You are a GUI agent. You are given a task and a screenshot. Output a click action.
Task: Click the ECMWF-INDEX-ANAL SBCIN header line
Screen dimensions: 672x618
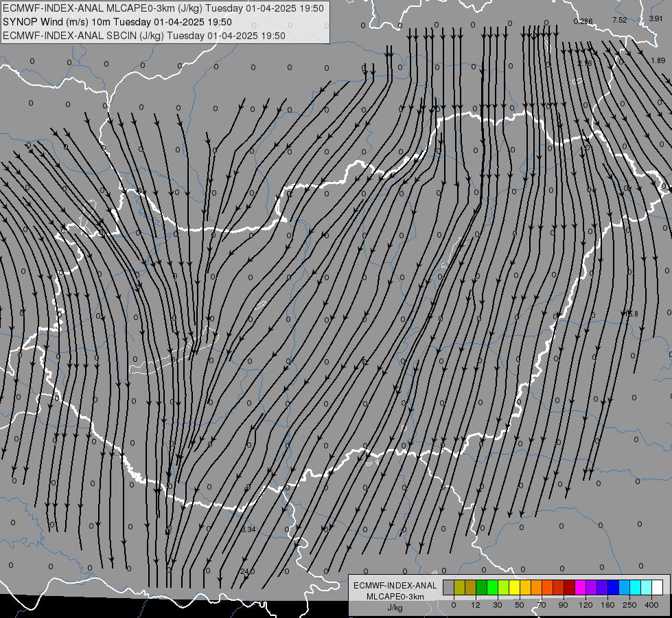pyautogui.click(x=144, y=36)
